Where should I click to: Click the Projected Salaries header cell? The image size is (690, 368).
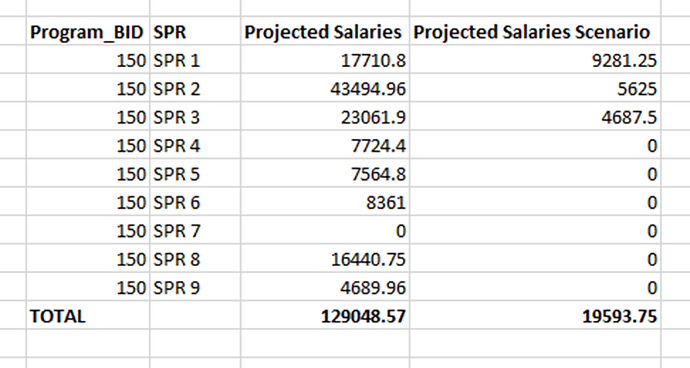(325, 32)
